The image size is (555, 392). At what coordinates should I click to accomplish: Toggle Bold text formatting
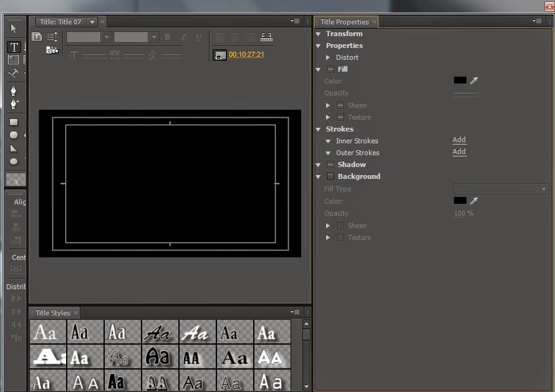click(x=167, y=37)
